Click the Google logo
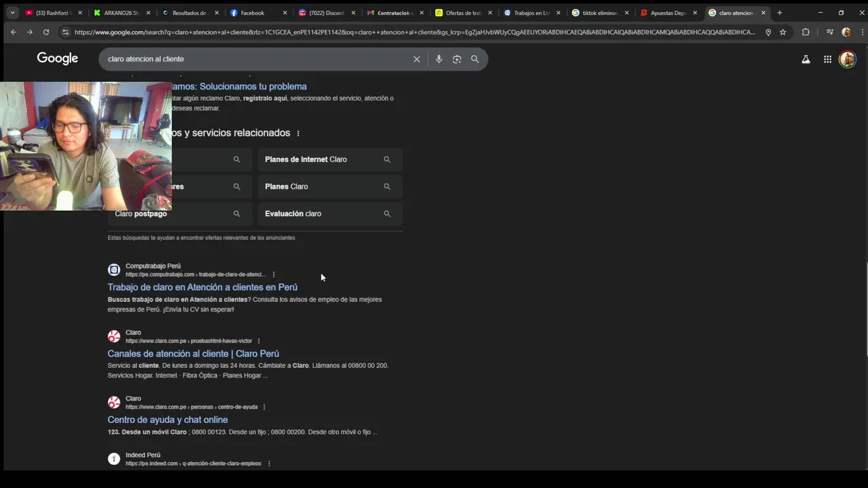 tap(58, 59)
